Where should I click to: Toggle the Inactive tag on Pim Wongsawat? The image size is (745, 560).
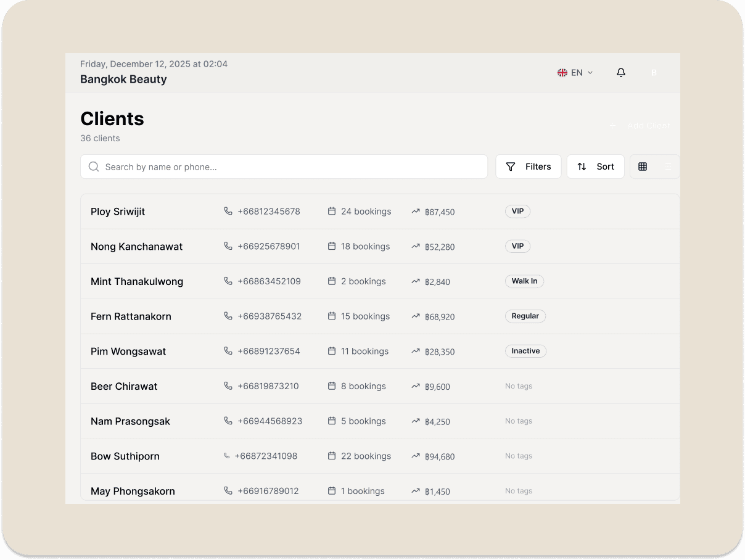[525, 351]
